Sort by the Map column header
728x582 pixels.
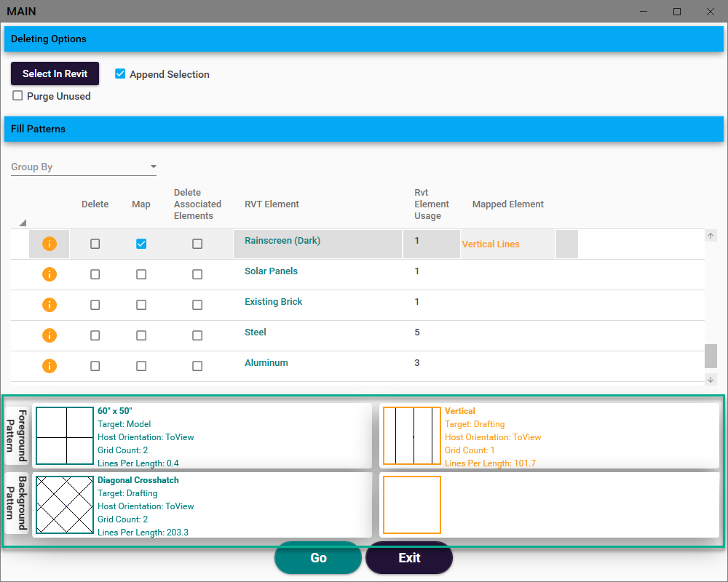tap(141, 204)
